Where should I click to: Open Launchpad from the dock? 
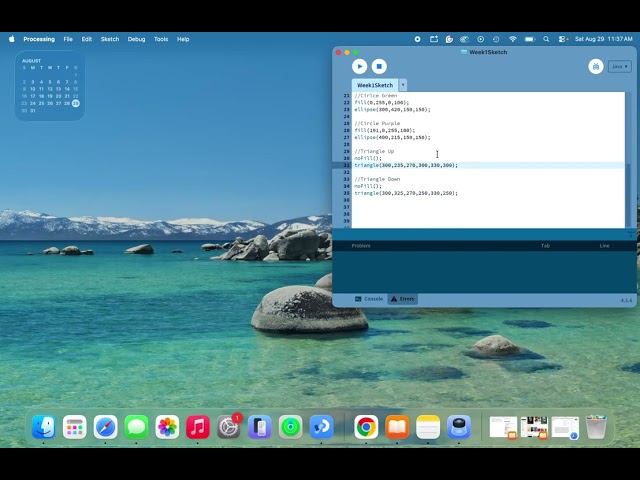(x=75, y=427)
